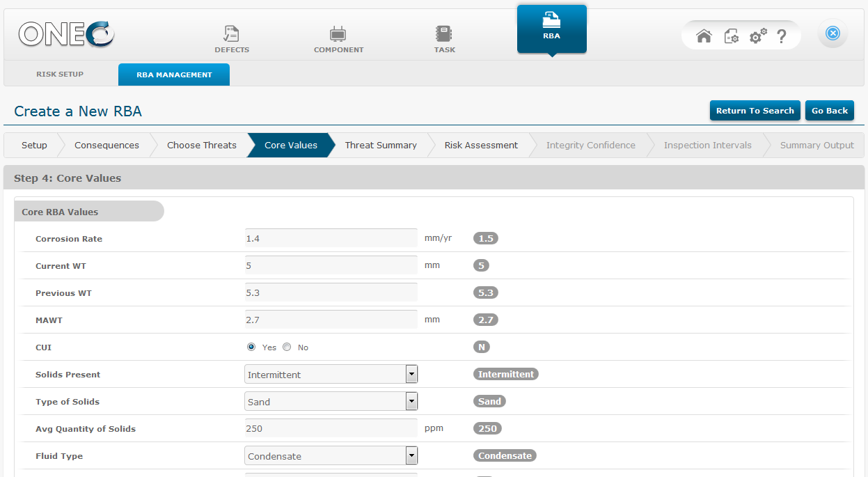
Task: Expand the Fluid Type dropdown
Action: [411, 456]
